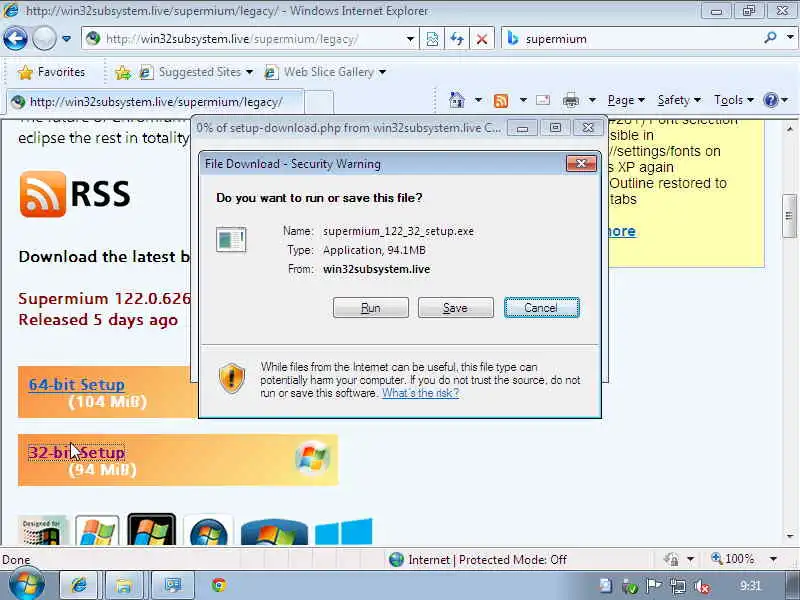Refresh the page with the Refresh icon
The width and height of the screenshot is (800, 600).
coord(457,39)
